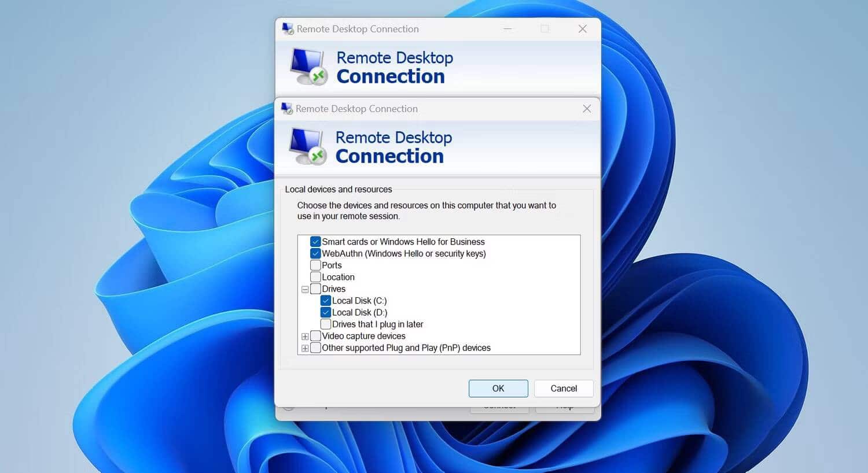Screen dimensions: 868x473
Task: Minimize the back Remote Desktop window
Action: (507, 28)
